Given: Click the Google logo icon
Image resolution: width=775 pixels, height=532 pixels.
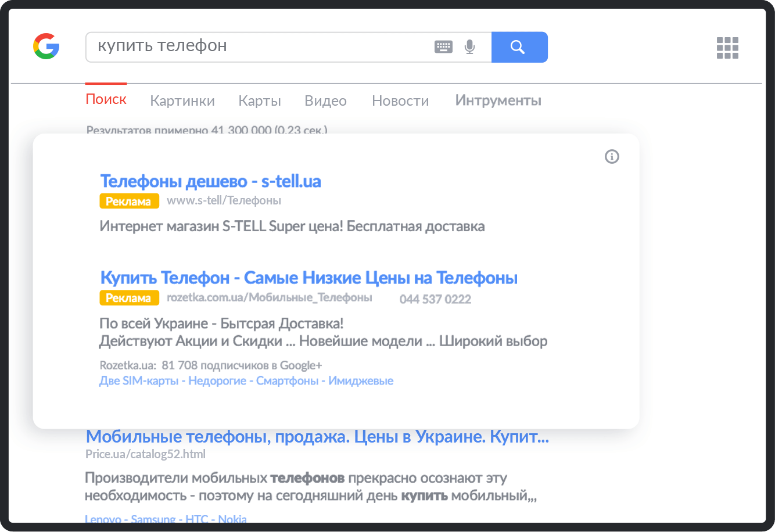Looking at the screenshot, I should pos(46,46).
